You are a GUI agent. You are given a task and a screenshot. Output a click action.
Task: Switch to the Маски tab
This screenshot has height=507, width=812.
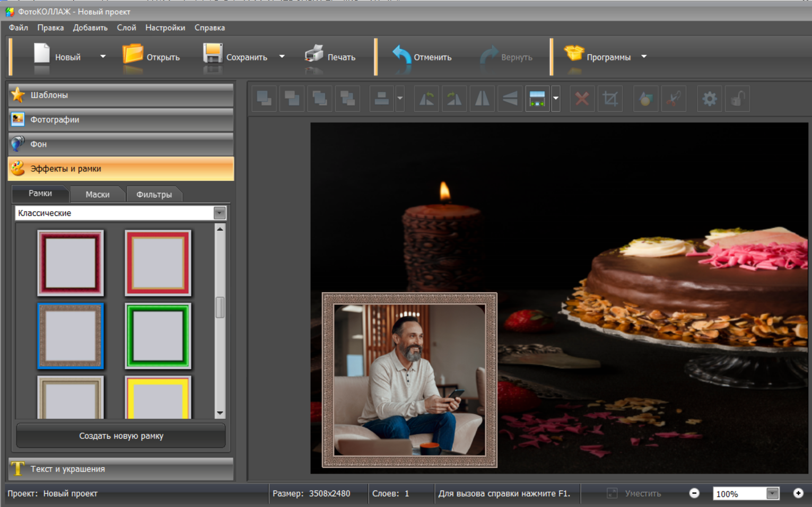tap(98, 195)
